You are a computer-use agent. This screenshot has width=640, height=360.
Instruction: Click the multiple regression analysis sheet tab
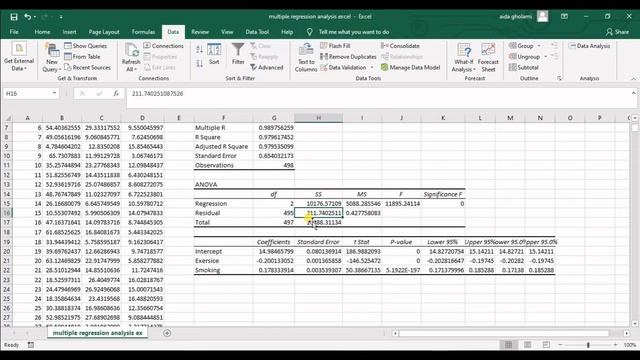97,333
